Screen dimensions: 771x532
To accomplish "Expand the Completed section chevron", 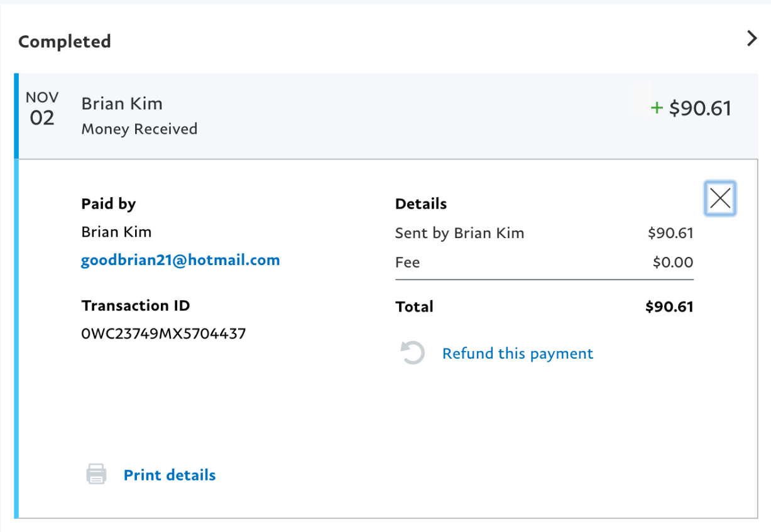I will [752, 39].
